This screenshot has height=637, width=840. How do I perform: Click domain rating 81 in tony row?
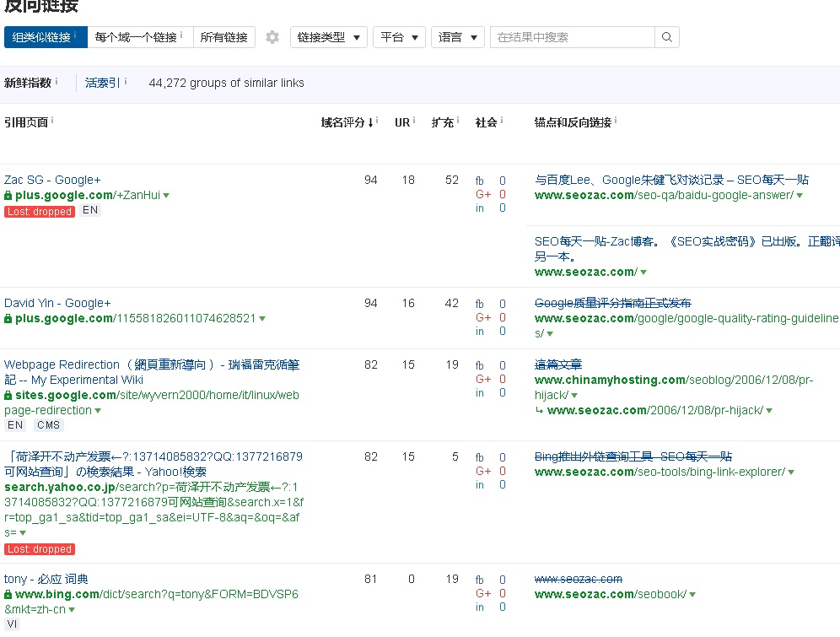coord(371,579)
